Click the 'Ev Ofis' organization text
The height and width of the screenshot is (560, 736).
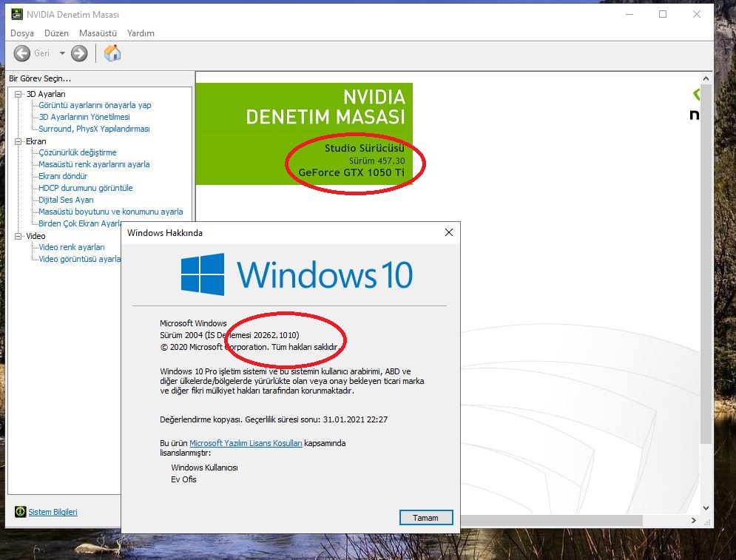pos(183,479)
